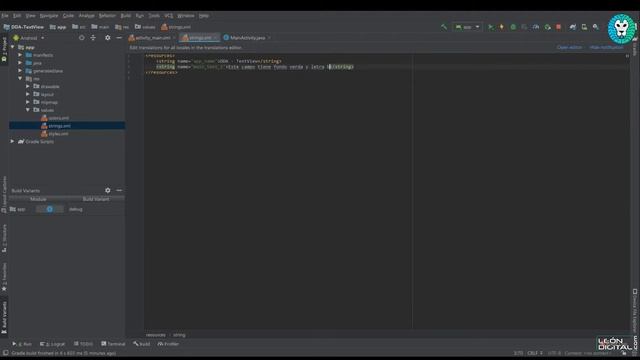
Task: Click the Collapse All icon in Project panel
Action: point(93,38)
